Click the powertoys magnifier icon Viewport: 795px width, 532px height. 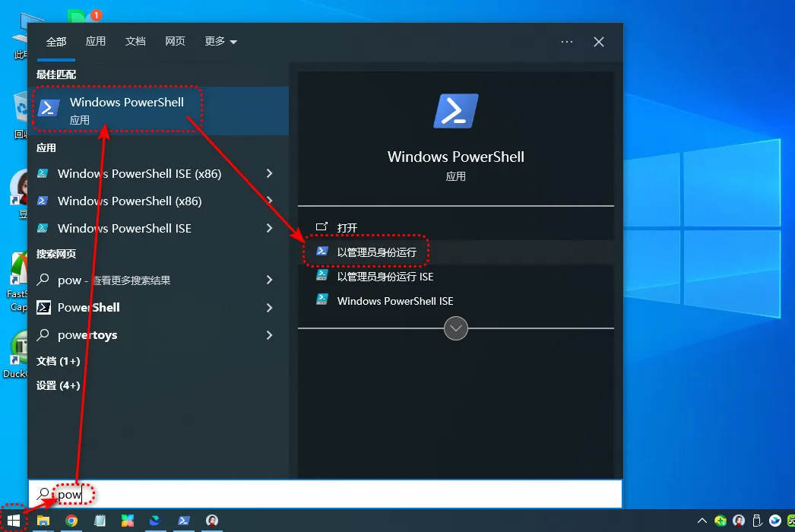tap(43, 334)
